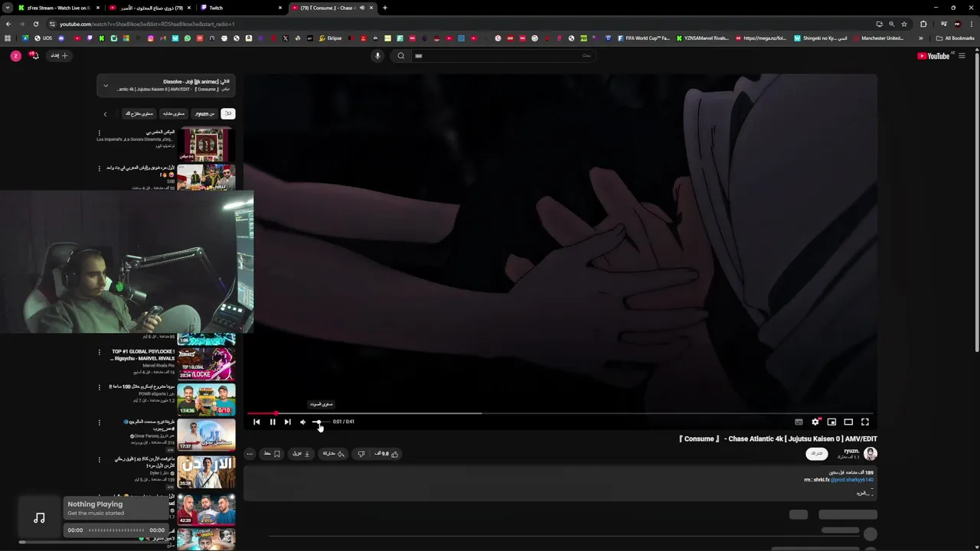The width and height of the screenshot is (980, 551).
Task: Like the video with thumbs up
Action: (x=387, y=454)
